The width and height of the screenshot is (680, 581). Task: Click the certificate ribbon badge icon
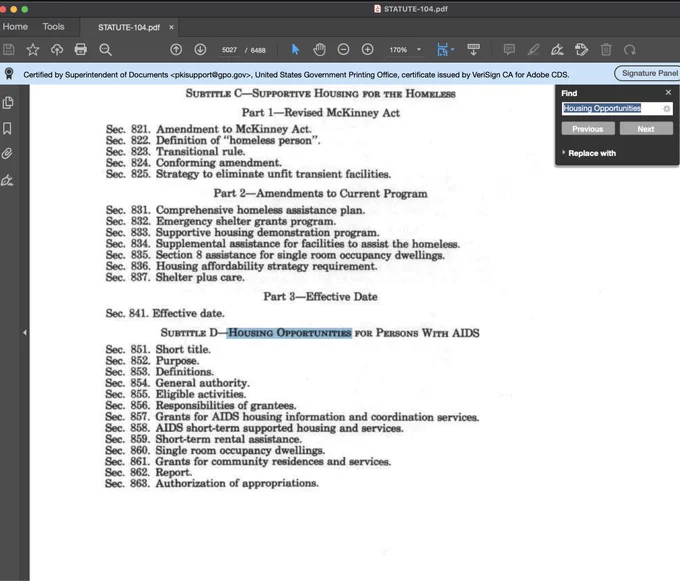pos(9,74)
